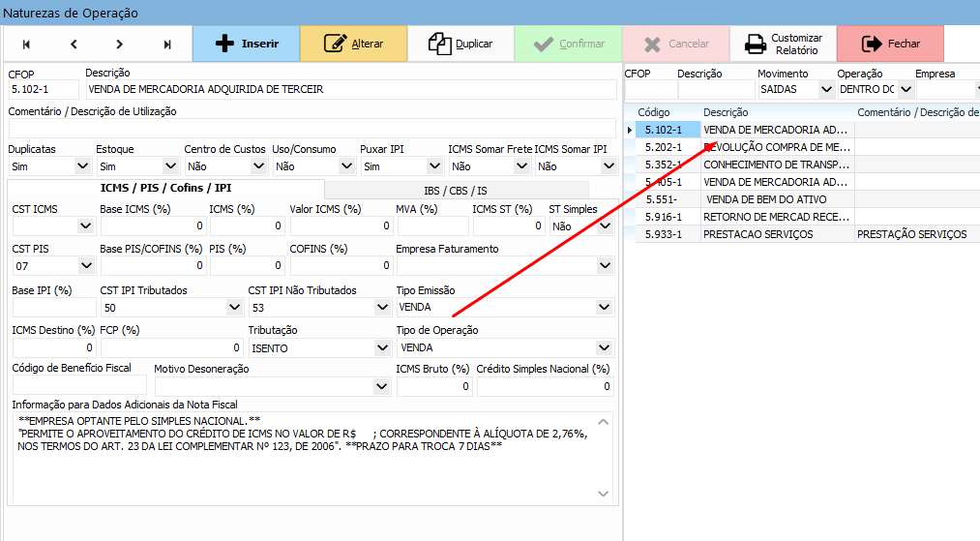Click the Descrição text field
This screenshot has height=541, width=980.
(350, 89)
